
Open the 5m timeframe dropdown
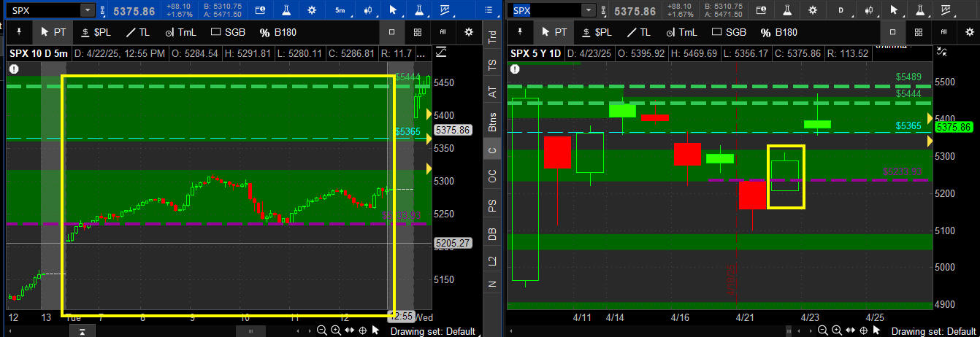tap(340, 10)
